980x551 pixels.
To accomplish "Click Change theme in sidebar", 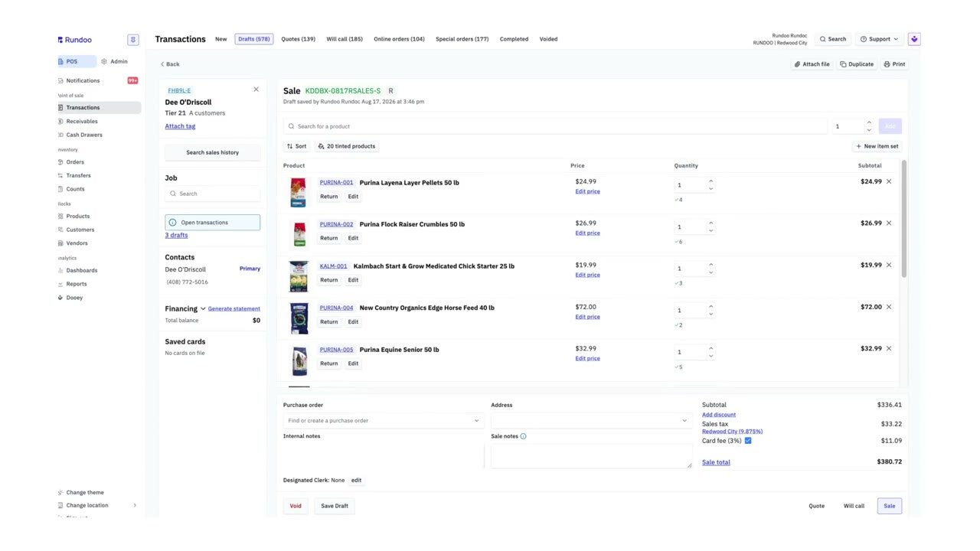I will coord(84,493).
